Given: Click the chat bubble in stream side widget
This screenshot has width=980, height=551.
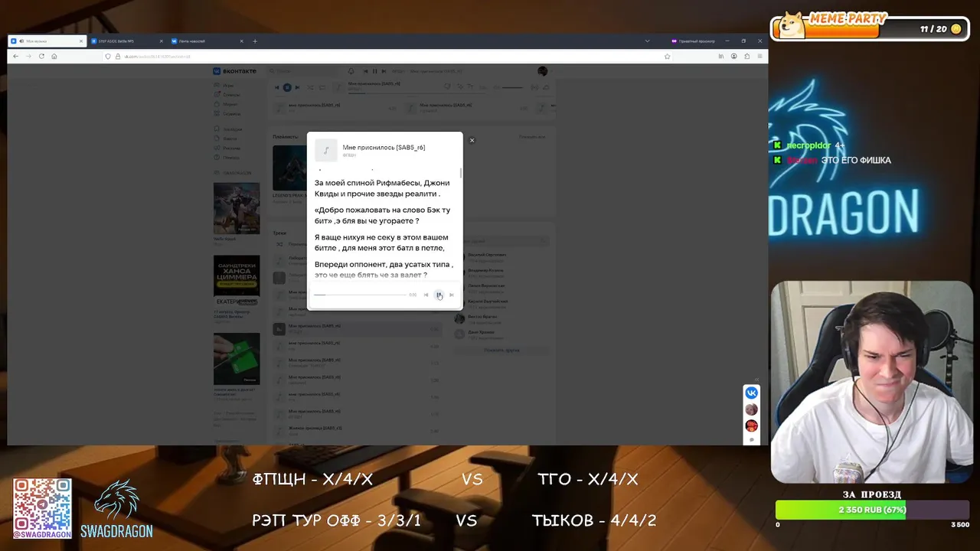Looking at the screenshot, I should point(752,439).
